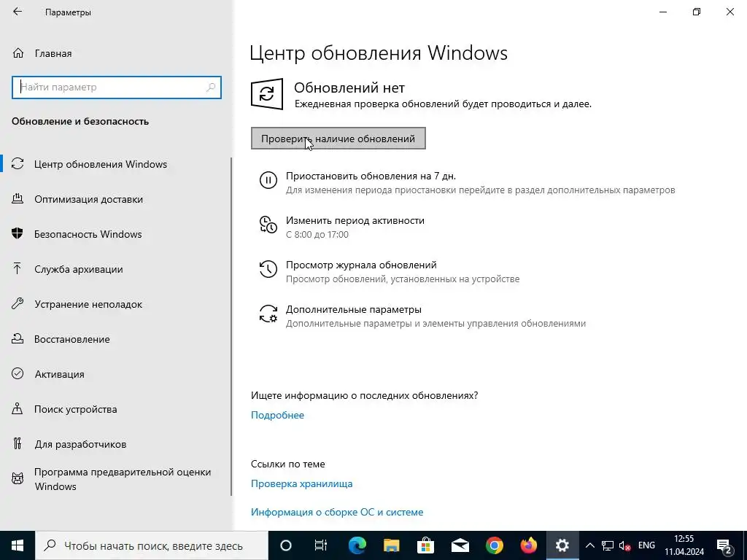This screenshot has width=747, height=560.
Task: Click the Проверить наличие обновлений button
Action: [x=338, y=139]
